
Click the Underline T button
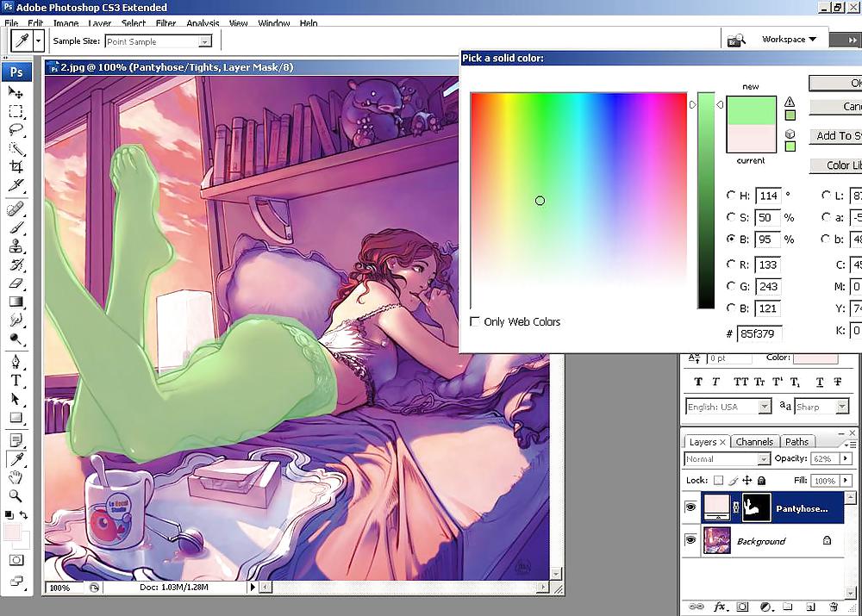pyautogui.click(x=819, y=382)
